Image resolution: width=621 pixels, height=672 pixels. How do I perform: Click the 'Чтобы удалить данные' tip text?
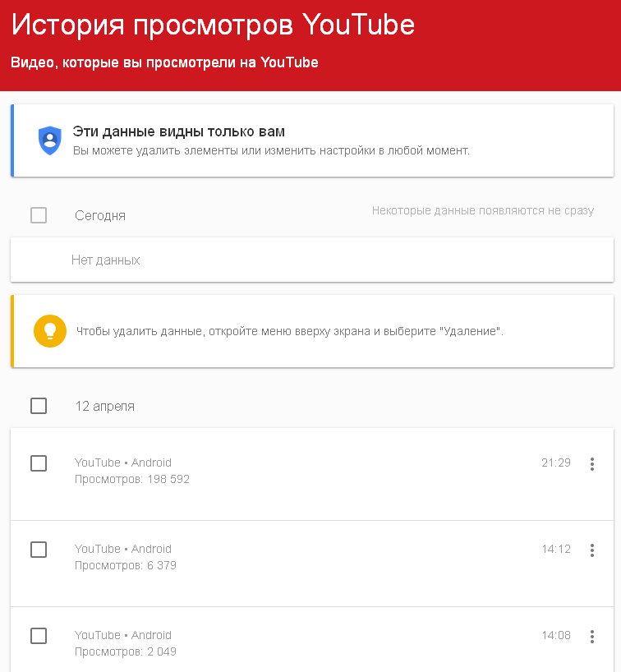[290, 331]
